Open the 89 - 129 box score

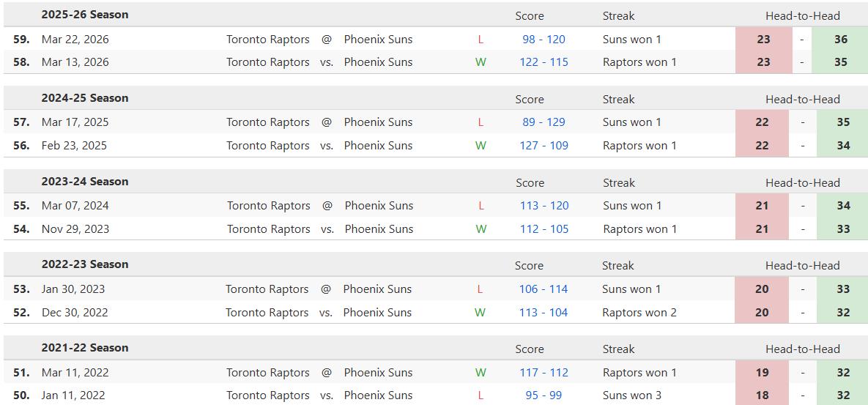[x=544, y=122]
